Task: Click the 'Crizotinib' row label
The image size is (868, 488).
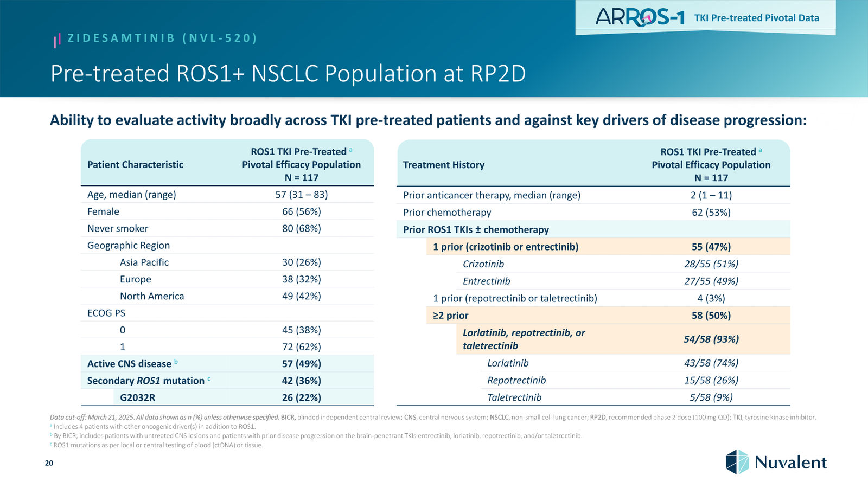Action: point(483,264)
